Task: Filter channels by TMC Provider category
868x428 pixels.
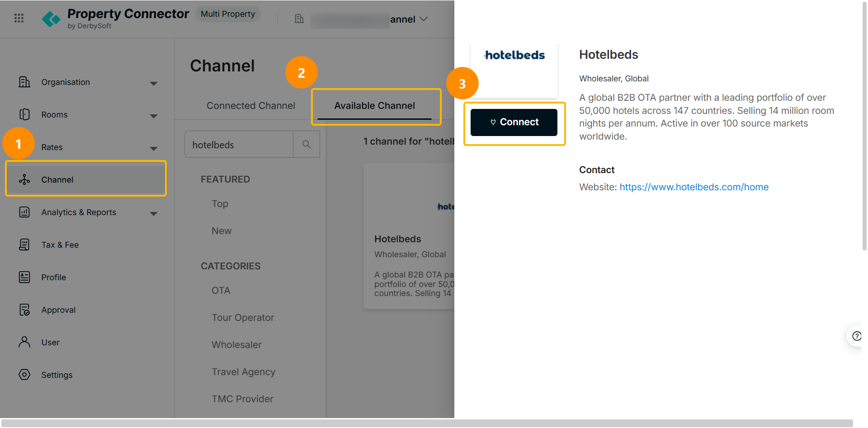Action: tap(243, 399)
